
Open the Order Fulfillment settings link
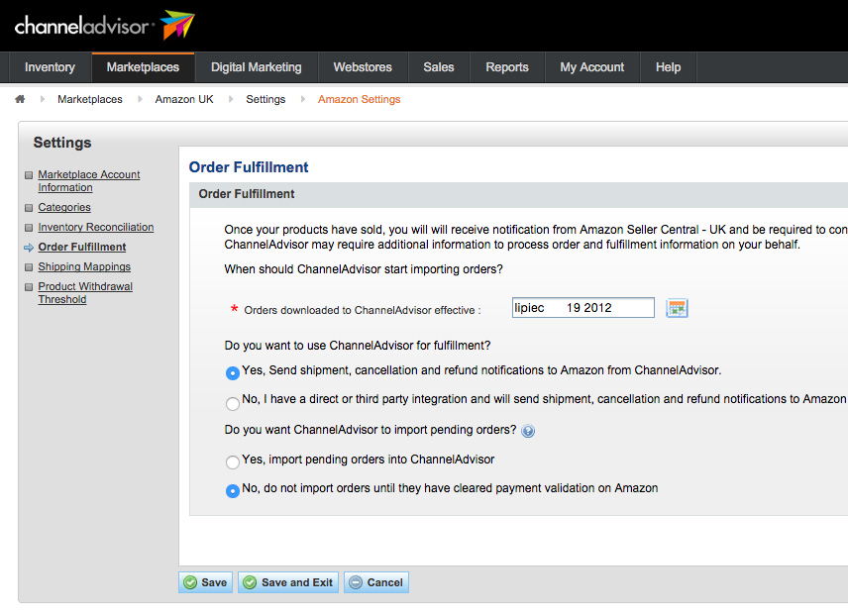[x=82, y=248]
